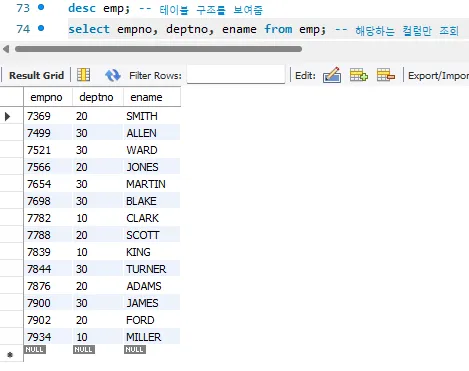Viewport: 469px width, 371px height.
Task: Select the ename cell MARTIN
Action: click(152, 184)
